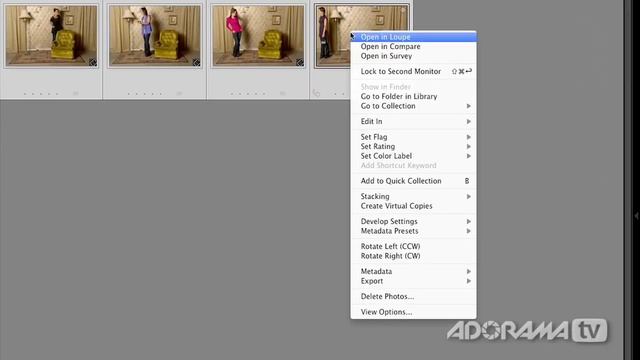Image resolution: width=640 pixels, height=360 pixels.
Task: Collapse right panel via edge arrow
Action: (x=636, y=216)
